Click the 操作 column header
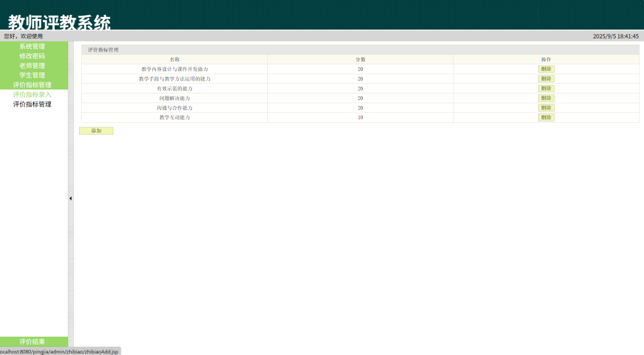This screenshot has width=644, height=355. point(547,60)
